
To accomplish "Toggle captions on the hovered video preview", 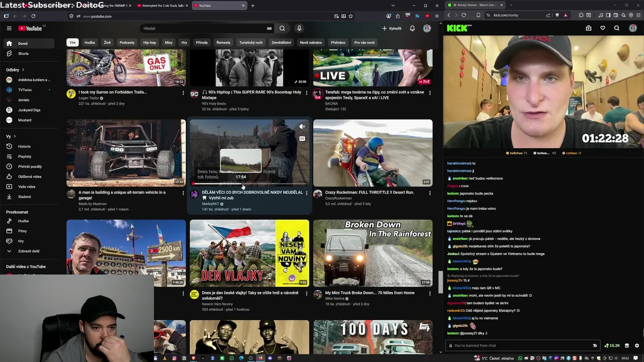I will pyautogui.click(x=302, y=139).
